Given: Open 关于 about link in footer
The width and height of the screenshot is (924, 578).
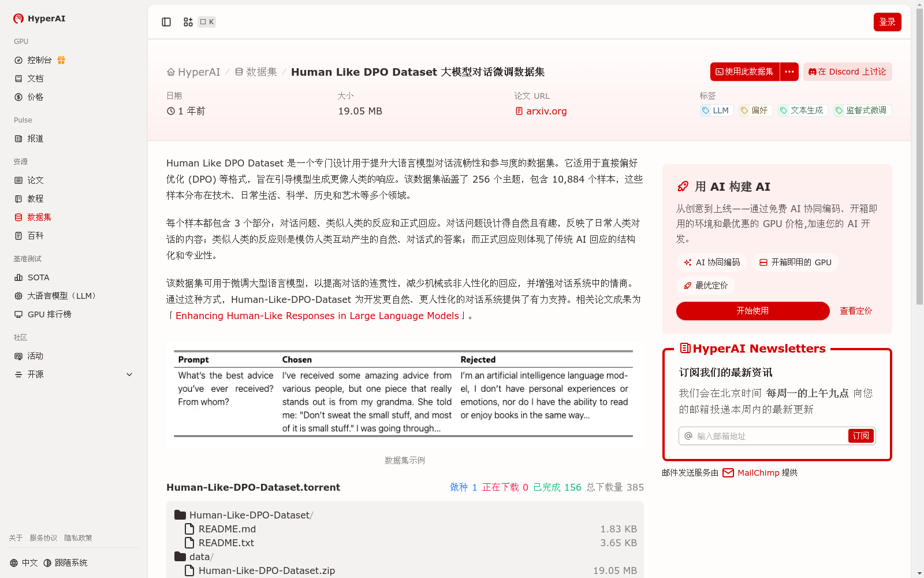Looking at the screenshot, I should [x=16, y=538].
